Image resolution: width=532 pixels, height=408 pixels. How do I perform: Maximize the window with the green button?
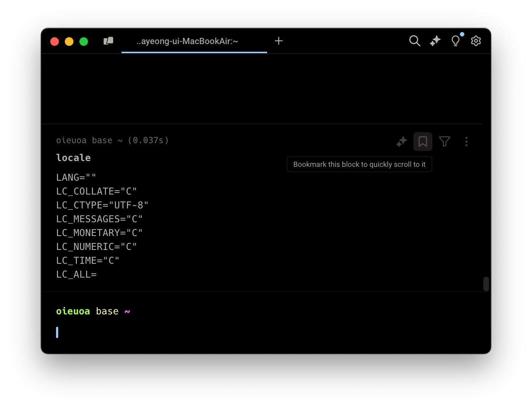pos(84,42)
